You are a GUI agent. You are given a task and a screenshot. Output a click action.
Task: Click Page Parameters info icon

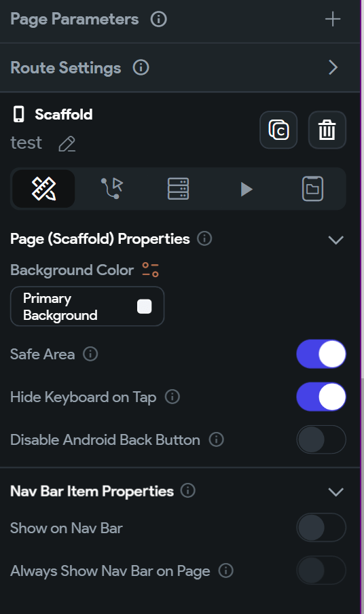point(158,19)
